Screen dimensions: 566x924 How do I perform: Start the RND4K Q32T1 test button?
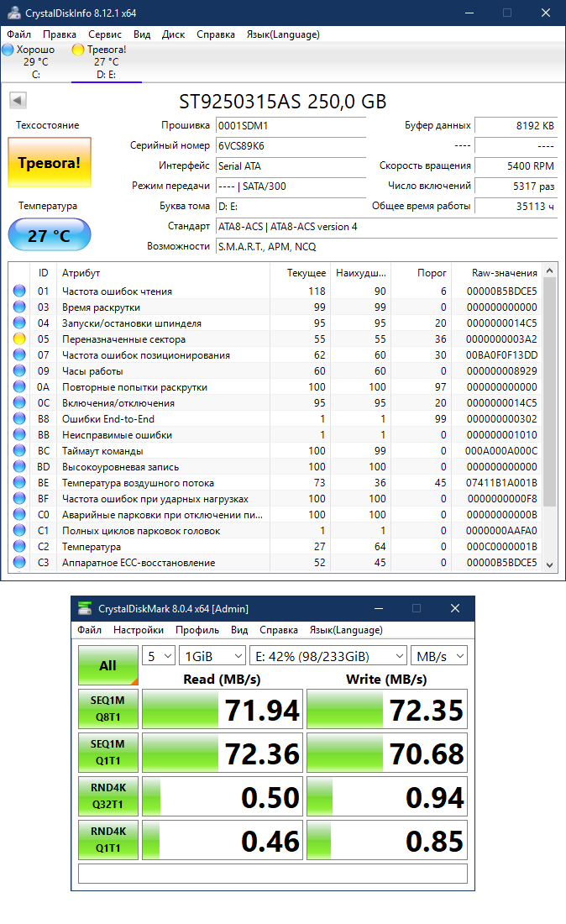click(108, 796)
